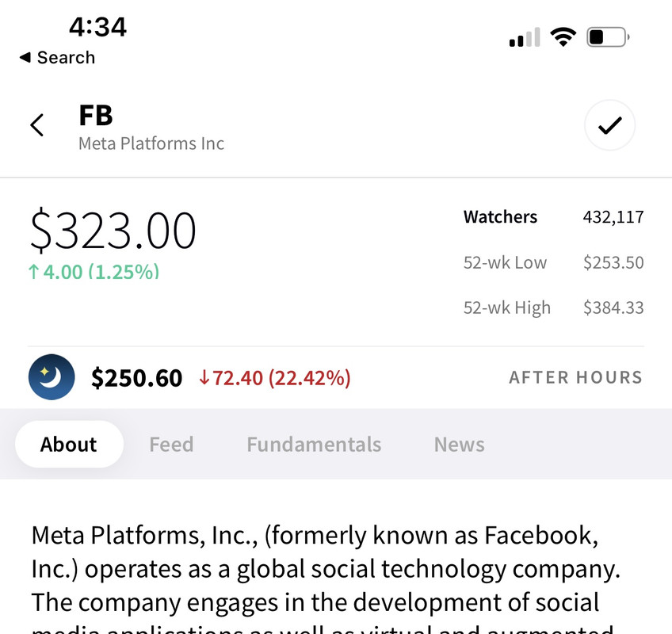Tap the 52-wk High row
Screen dimensions: 672x634
tap(553, 307)
